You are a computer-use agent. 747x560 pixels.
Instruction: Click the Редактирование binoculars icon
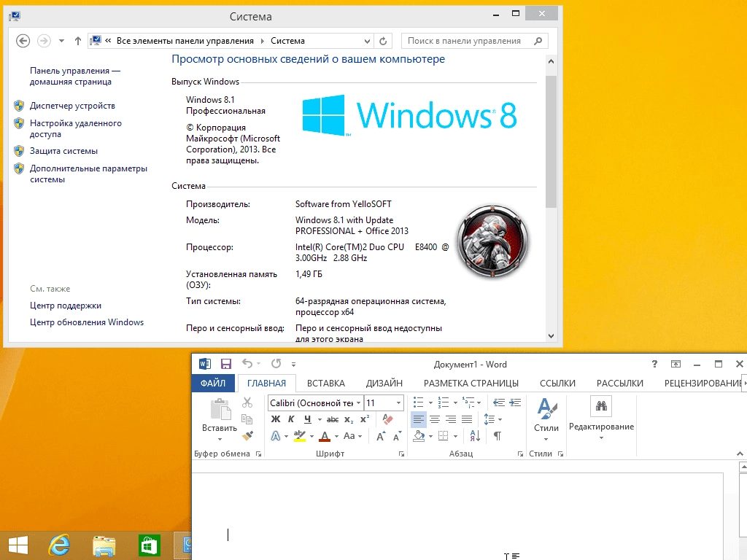tap(601, 406)
